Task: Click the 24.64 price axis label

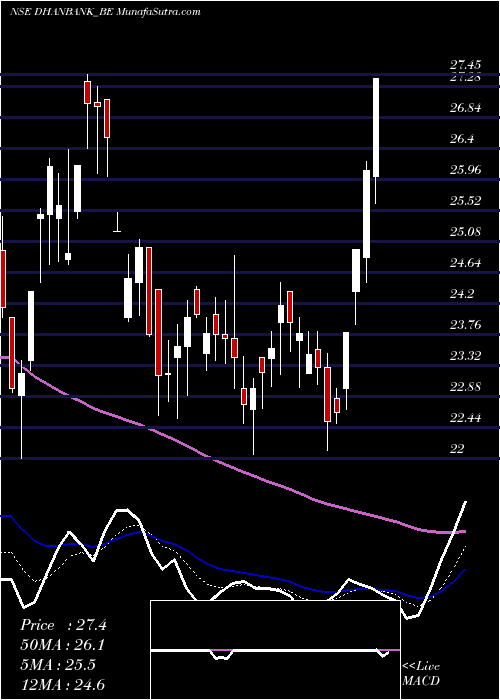Action: coord(466,263)
